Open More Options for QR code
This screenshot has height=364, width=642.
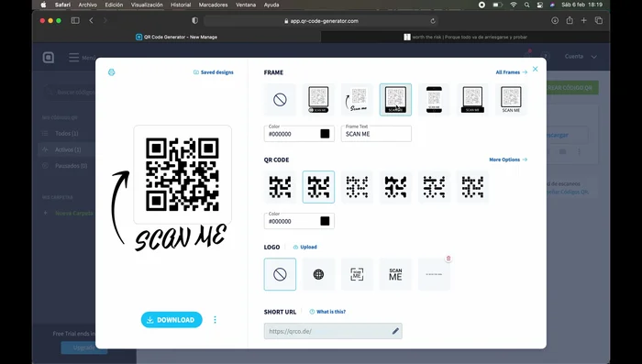508,160
